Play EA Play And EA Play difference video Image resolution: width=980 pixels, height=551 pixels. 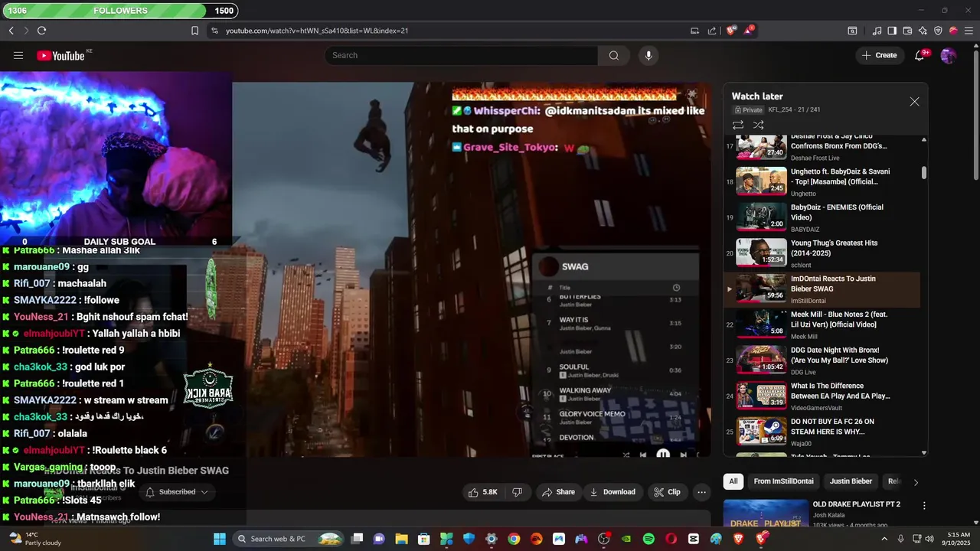point(823,396)
